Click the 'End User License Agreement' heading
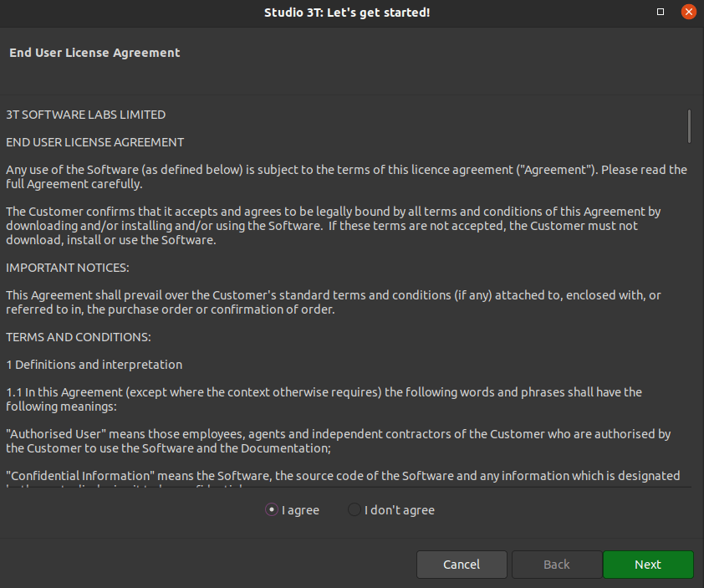This screenshot has width=704, height=588. (94, 53)
